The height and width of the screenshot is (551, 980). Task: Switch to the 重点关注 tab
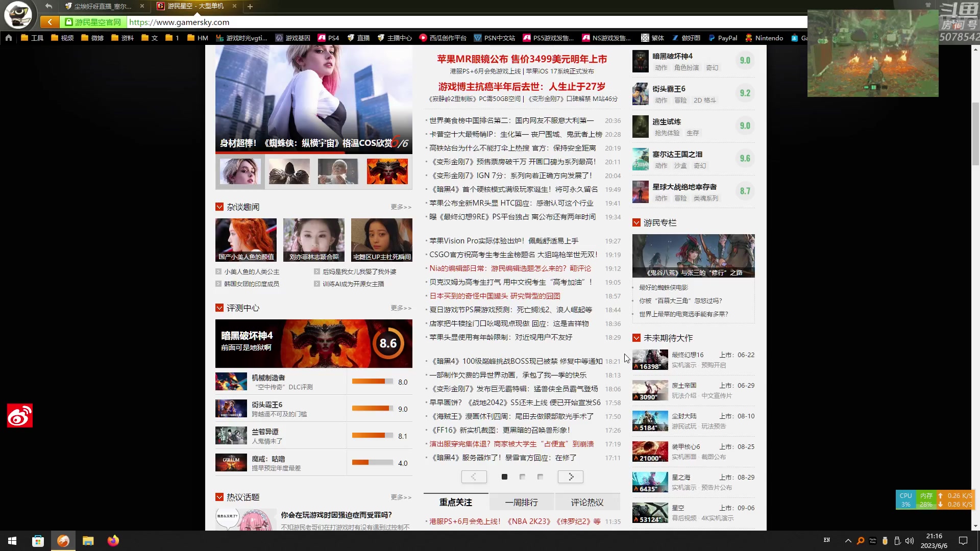456,502
